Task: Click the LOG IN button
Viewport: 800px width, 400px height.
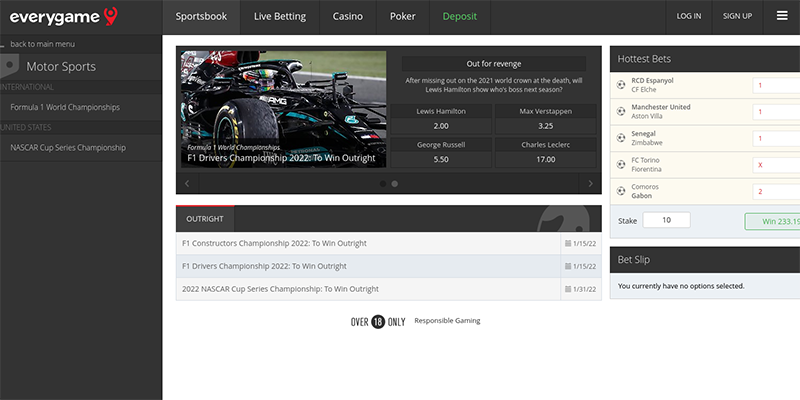Action: click(x=689, y=16)
